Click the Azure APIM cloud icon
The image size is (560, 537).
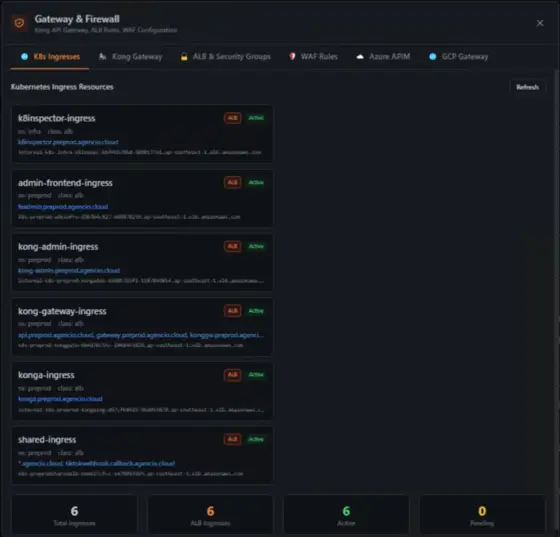tap(360, 56)
